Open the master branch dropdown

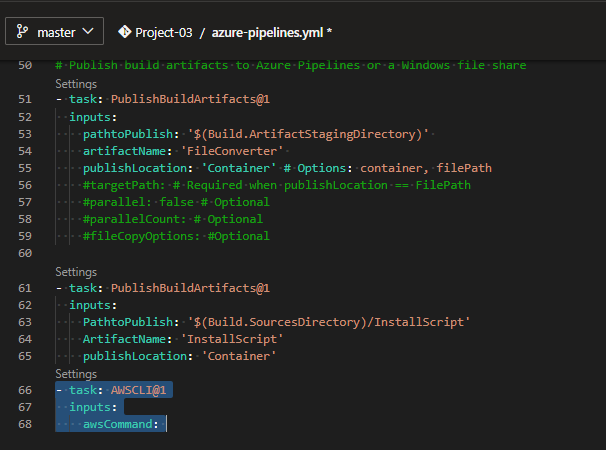click(55, 32)
